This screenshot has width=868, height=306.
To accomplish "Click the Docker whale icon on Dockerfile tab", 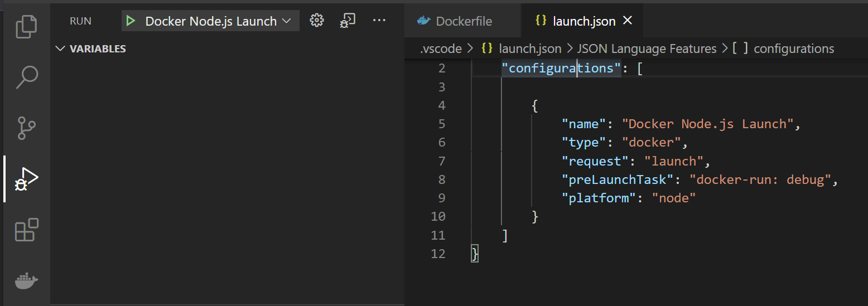I will [424, 21].
